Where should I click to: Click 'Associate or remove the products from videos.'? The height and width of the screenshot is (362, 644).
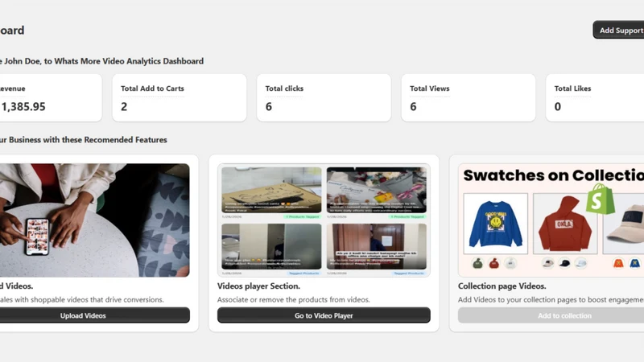(294, 299)
